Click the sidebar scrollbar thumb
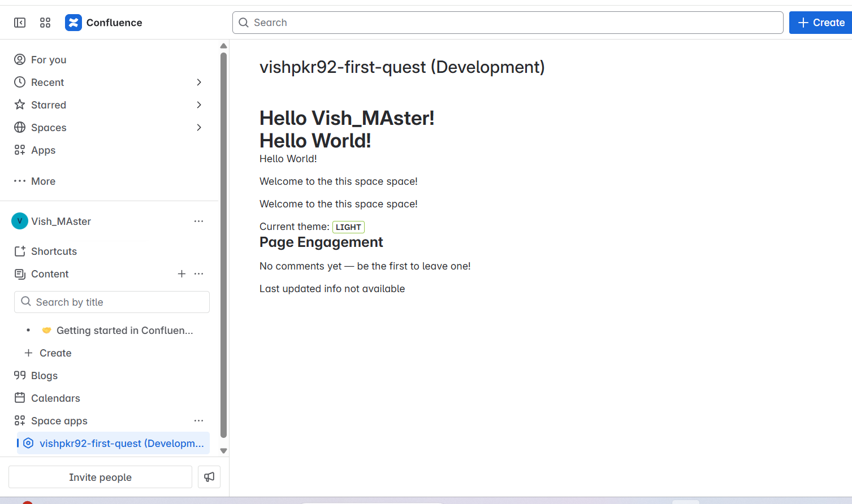Image resolution: width=852 pixels, height=504 pixels. click(223, 245)
